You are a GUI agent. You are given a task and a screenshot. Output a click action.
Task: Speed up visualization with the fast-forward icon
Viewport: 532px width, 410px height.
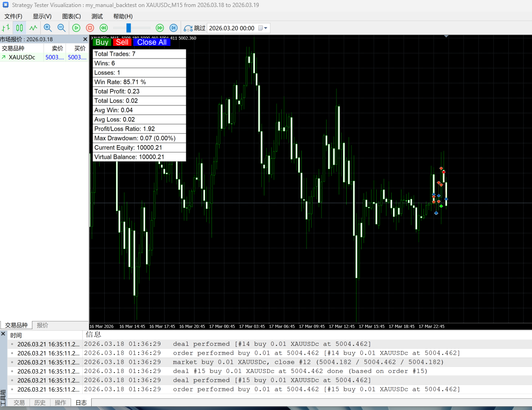pos(160,28)
